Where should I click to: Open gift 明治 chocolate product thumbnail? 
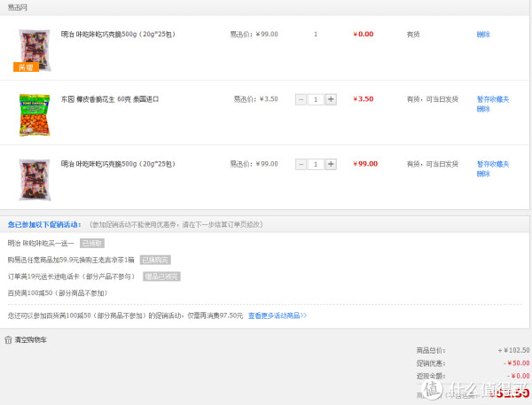point(35,50)
